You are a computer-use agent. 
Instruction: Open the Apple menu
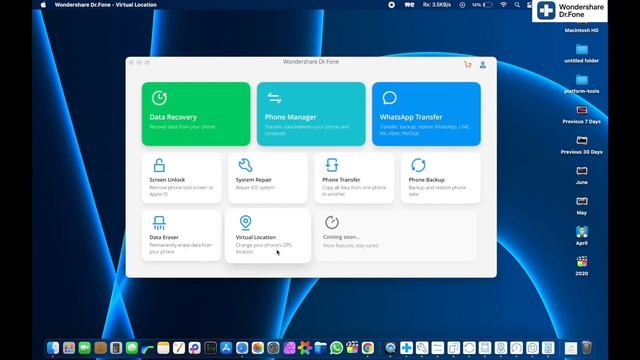pos(43,5)
